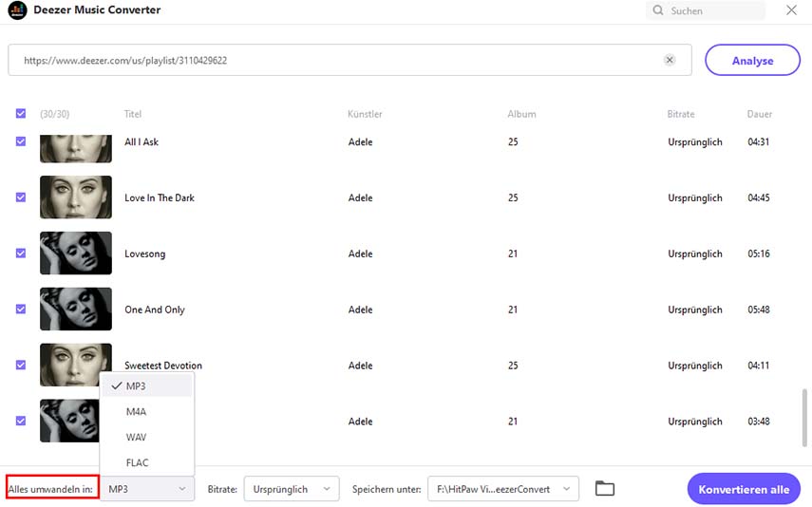Select WAV in the format list
812x507 pixels.
[147, 437]
